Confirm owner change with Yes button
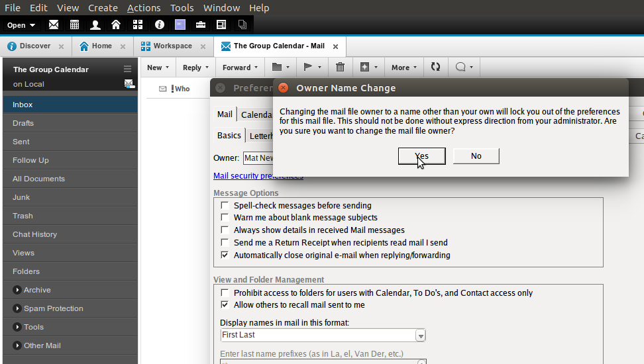 421,156
